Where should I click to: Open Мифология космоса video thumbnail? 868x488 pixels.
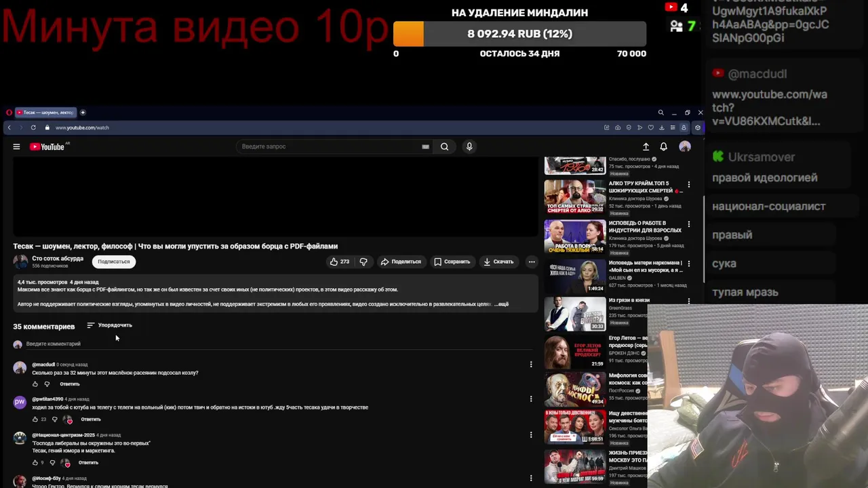(x=575, y=389)
